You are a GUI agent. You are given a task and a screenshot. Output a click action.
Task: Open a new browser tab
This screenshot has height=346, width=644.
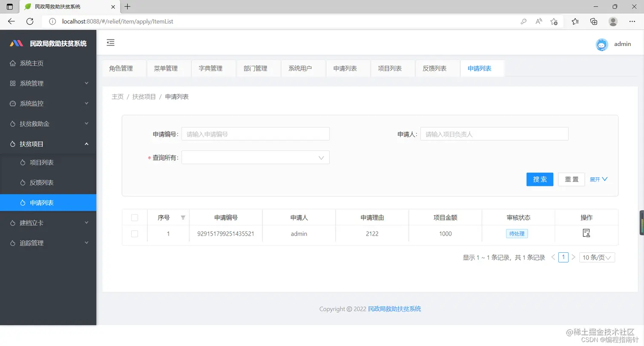click(x=127, y=6)
